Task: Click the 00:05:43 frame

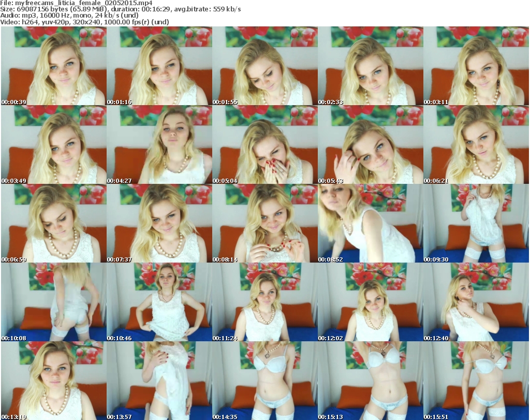Action: 371,144
